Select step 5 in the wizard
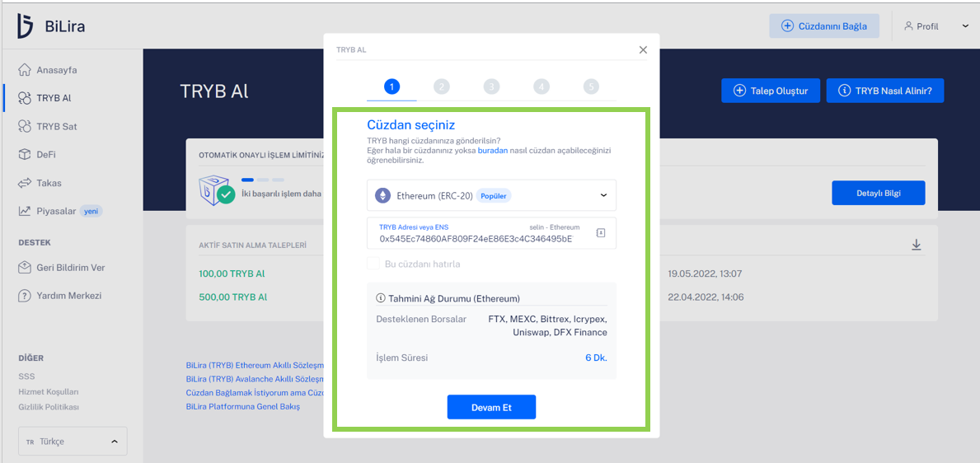Screen dimensions: 980x463 point(591,87)
